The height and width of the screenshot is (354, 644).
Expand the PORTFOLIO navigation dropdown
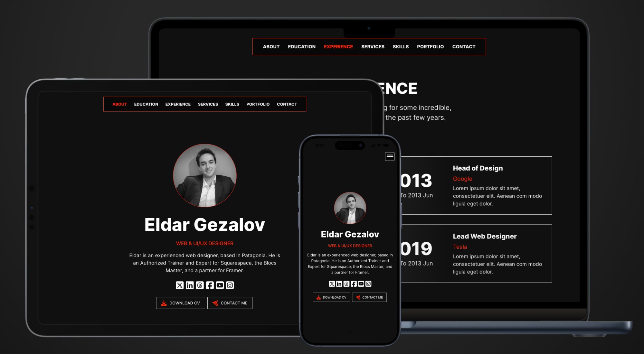(430, 46)
